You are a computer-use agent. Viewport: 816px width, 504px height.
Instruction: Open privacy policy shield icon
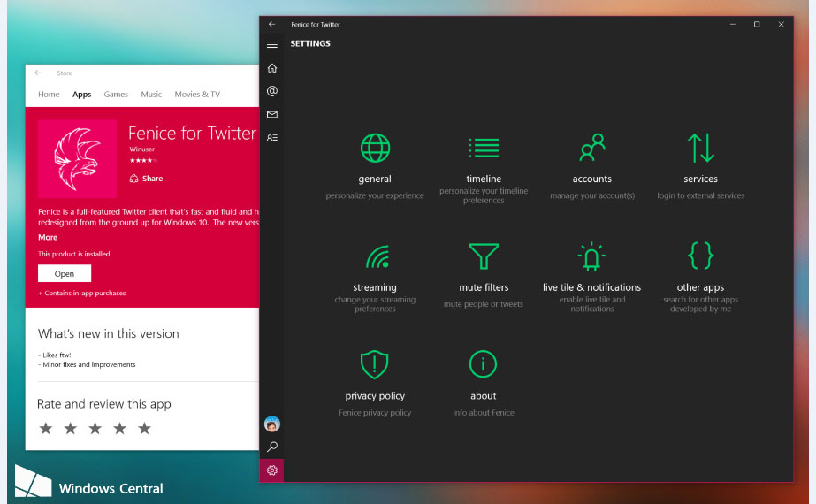pos(375,364)
